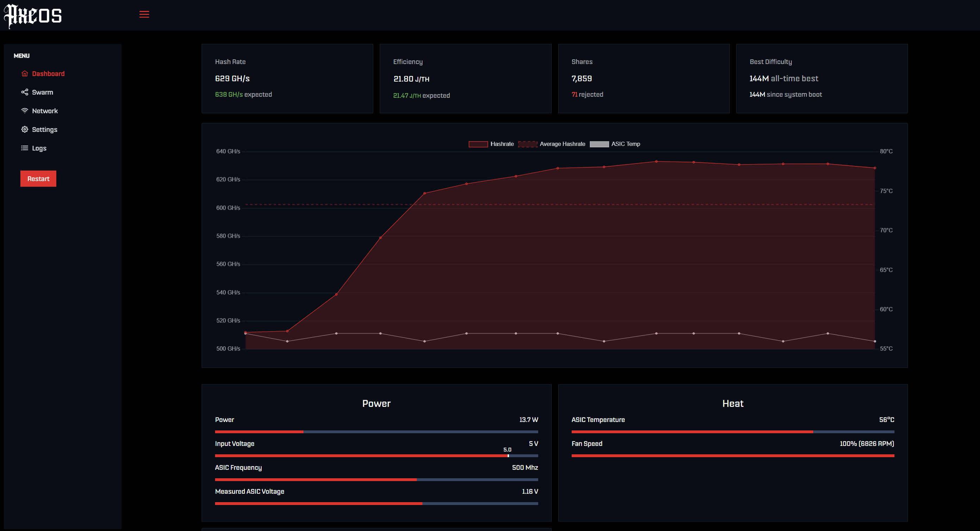Click the peak hashrate data point on chart
The width and height of the screenshot is (980, 531).
656,161
